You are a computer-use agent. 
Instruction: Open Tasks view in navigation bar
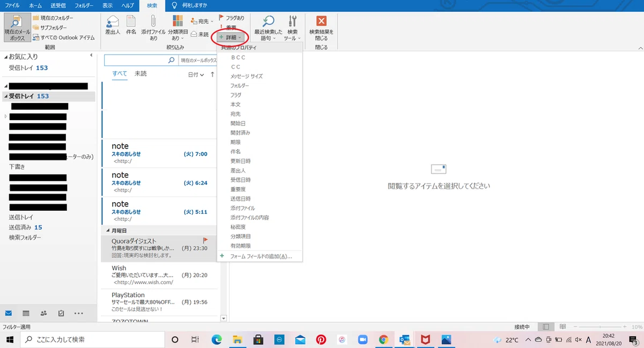pos(61,313)
